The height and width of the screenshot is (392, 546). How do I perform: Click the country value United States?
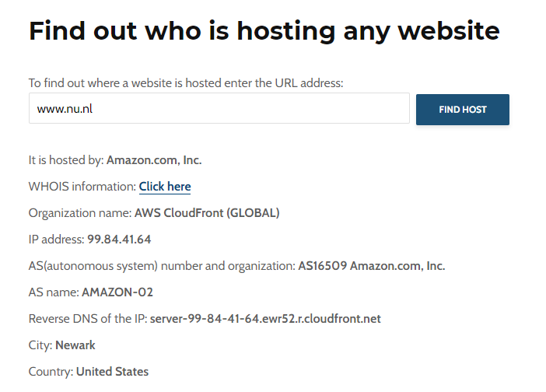112,372
